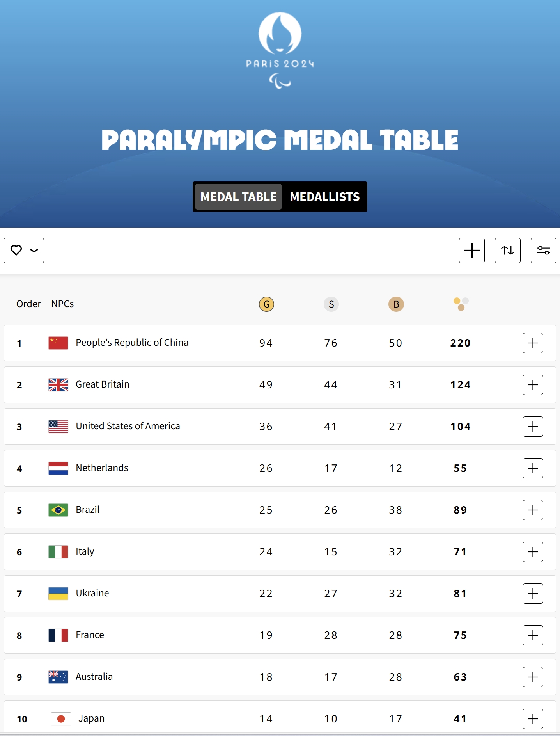The image size is (560, 736).
Task: Expand the People's Republic of China row
Action: click(533, 343)
